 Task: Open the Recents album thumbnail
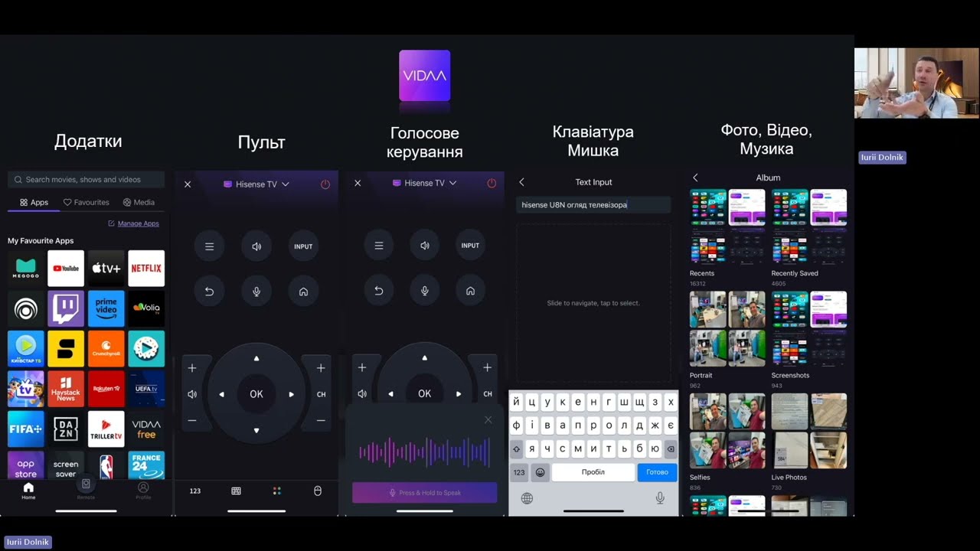coord(727,227)
